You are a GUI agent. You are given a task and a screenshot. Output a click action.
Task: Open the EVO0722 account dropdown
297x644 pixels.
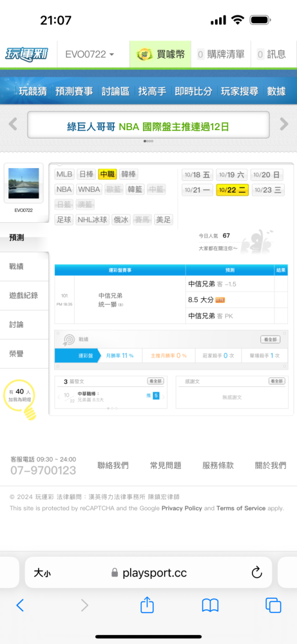[x=90, y=54]
